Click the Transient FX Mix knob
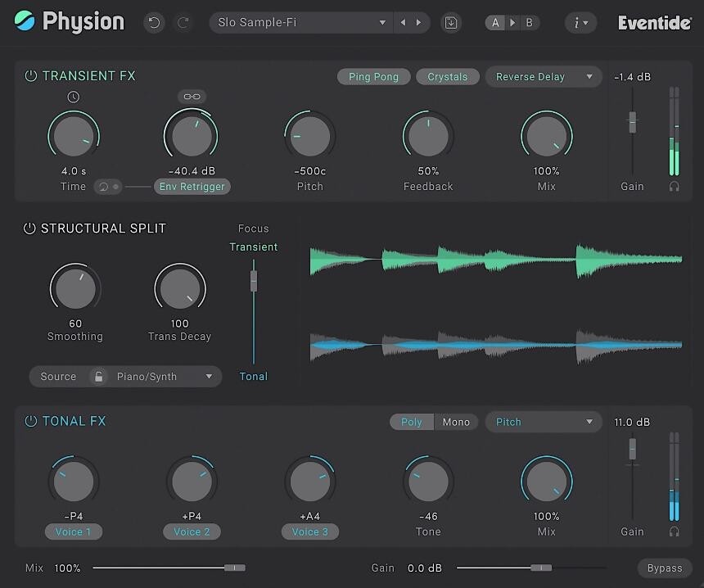Image resolution: width=704 pixels, height=588 pixels. pos(546,136)
